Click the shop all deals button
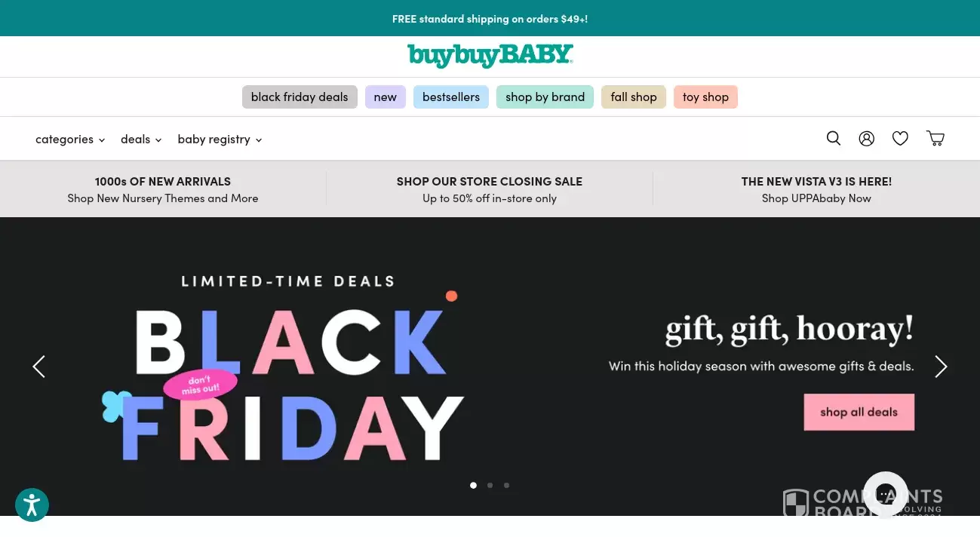 click(859, 412)
